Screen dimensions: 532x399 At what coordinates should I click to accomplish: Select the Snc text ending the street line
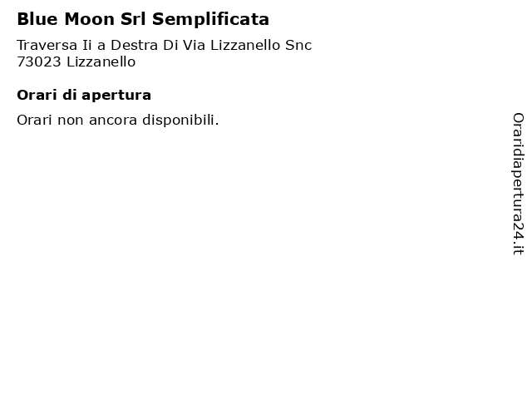[298, 45]
